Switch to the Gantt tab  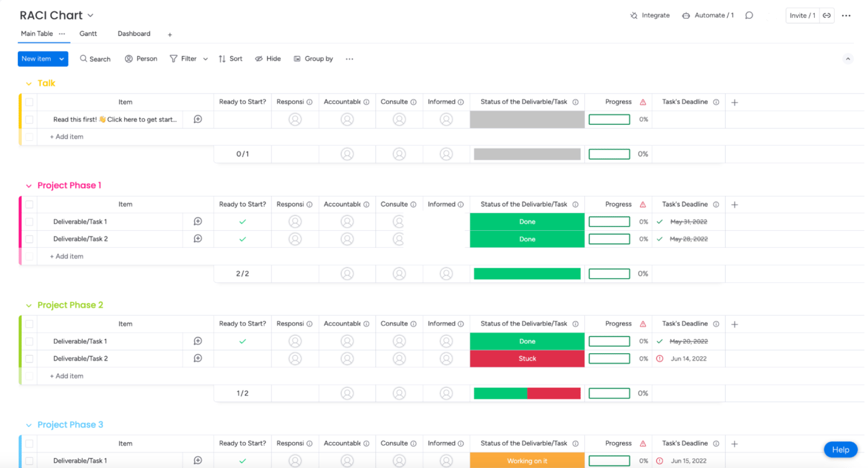[88, 34]
